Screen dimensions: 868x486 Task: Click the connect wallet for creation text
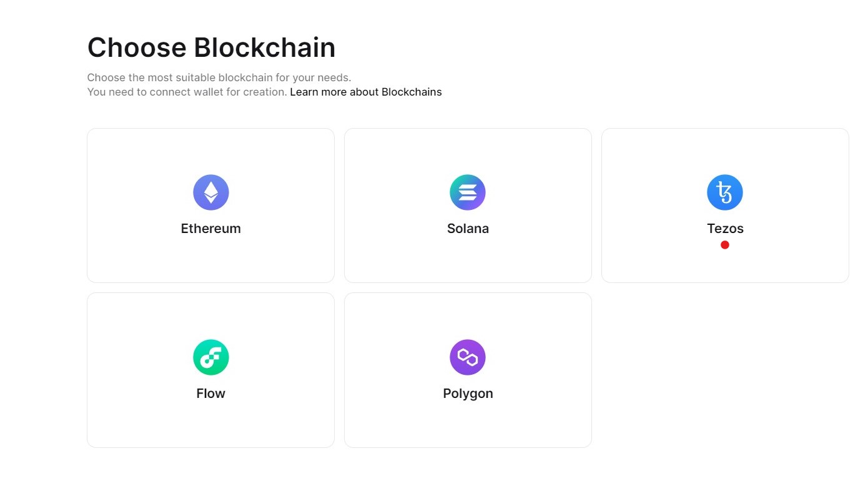pyautogui.click(x=187, y=92)
